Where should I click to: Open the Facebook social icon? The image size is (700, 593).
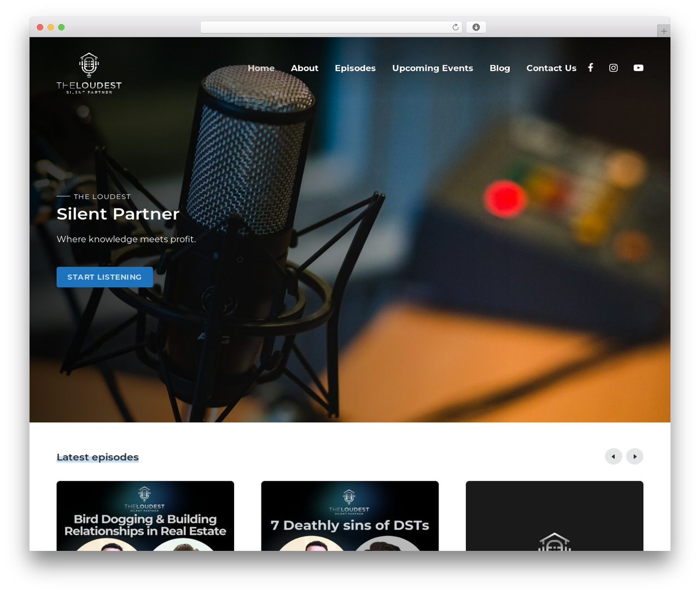591,67
